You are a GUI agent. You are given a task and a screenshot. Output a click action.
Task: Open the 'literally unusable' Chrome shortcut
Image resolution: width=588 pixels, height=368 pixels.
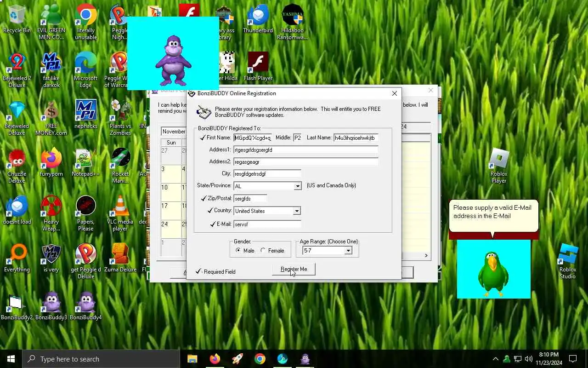tap(86, 23)
